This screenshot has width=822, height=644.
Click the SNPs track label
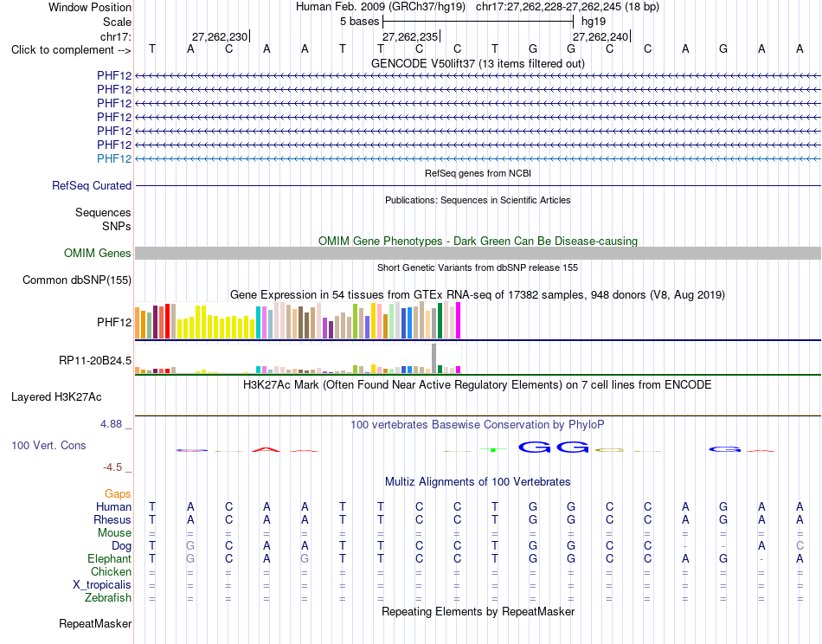pyautogui.click(x=117, y=226)
